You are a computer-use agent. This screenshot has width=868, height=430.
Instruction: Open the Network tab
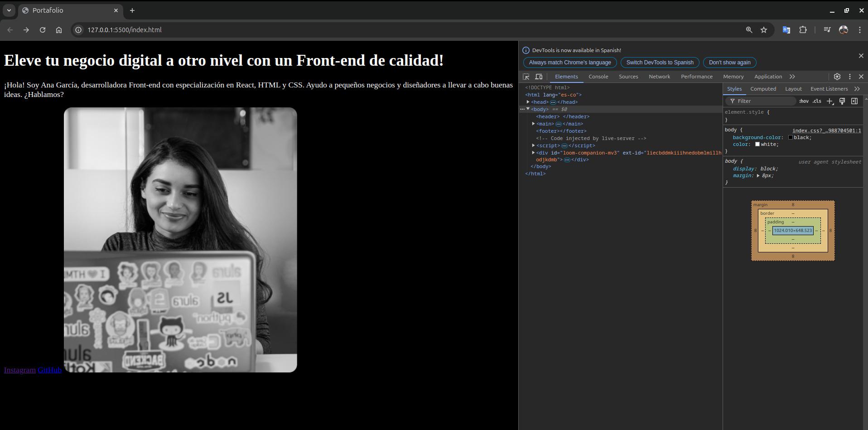[659, 77]
